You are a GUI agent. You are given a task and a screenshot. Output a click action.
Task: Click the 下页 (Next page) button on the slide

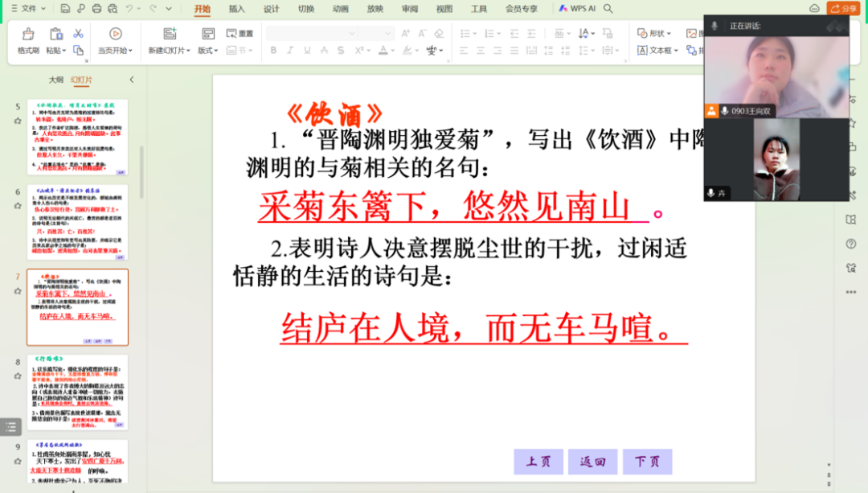point(647,462)
